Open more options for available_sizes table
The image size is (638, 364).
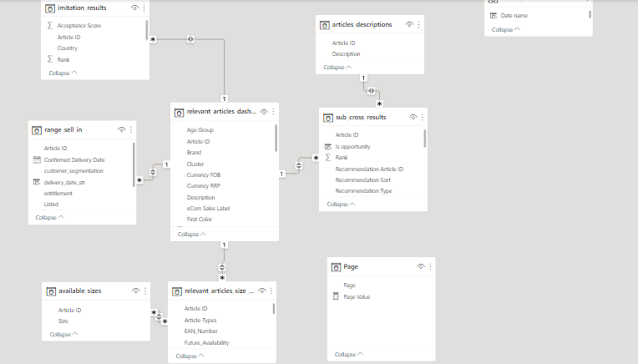pos(145,291)
